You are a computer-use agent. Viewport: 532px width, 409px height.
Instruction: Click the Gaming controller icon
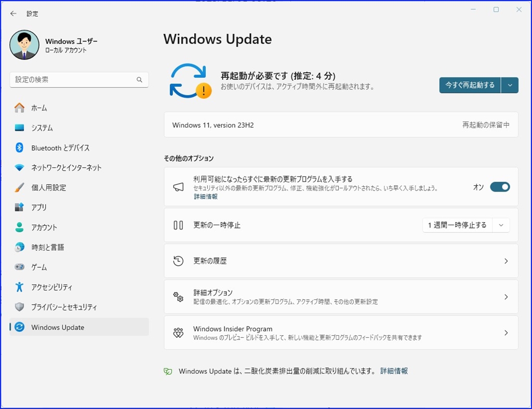[x=19, y=267]
